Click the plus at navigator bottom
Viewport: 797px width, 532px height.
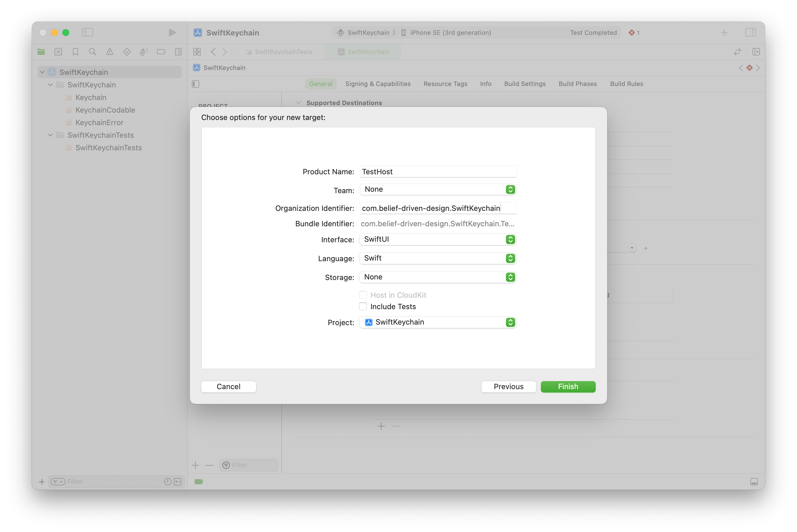tap(42, 481)
